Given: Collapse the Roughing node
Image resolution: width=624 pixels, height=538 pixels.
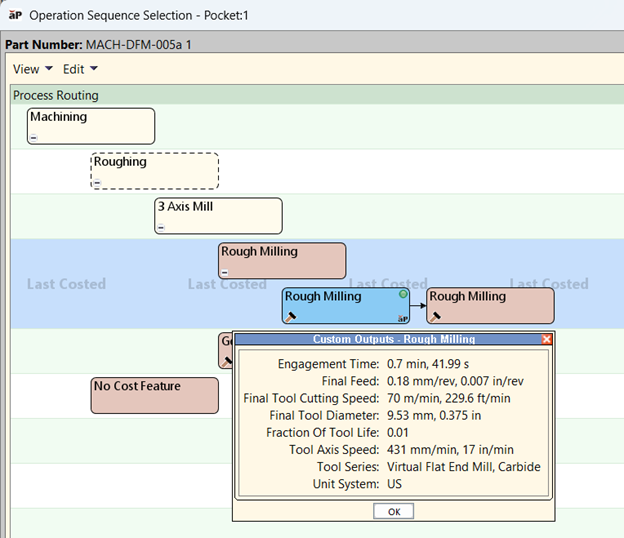Looking at the screenshot, I should click(98, 183).
